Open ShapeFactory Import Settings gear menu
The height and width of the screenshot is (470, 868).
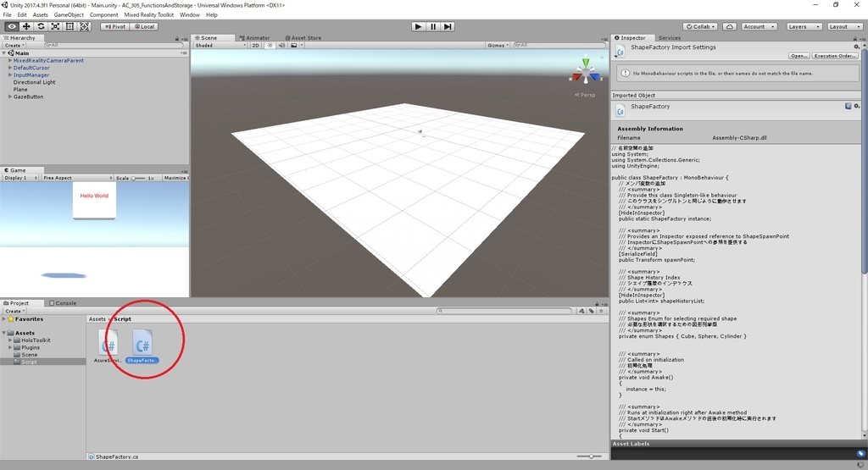coord(857,47)
